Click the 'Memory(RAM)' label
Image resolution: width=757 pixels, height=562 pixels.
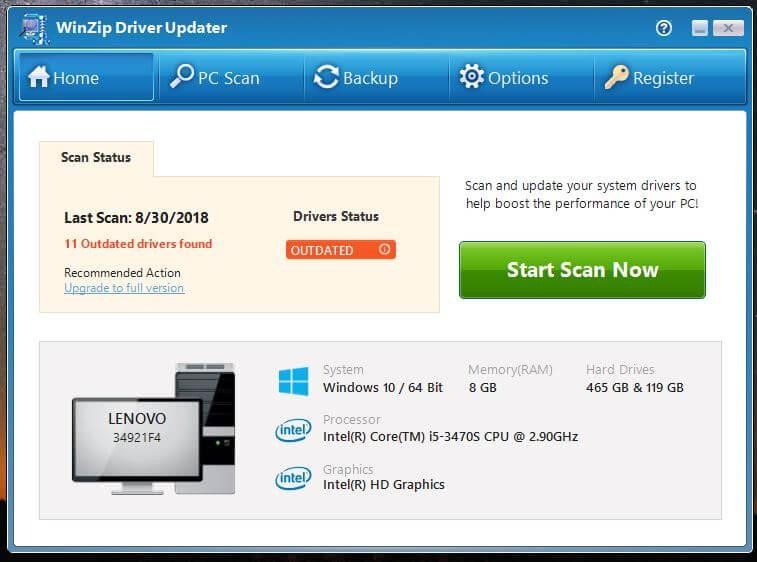510,370
